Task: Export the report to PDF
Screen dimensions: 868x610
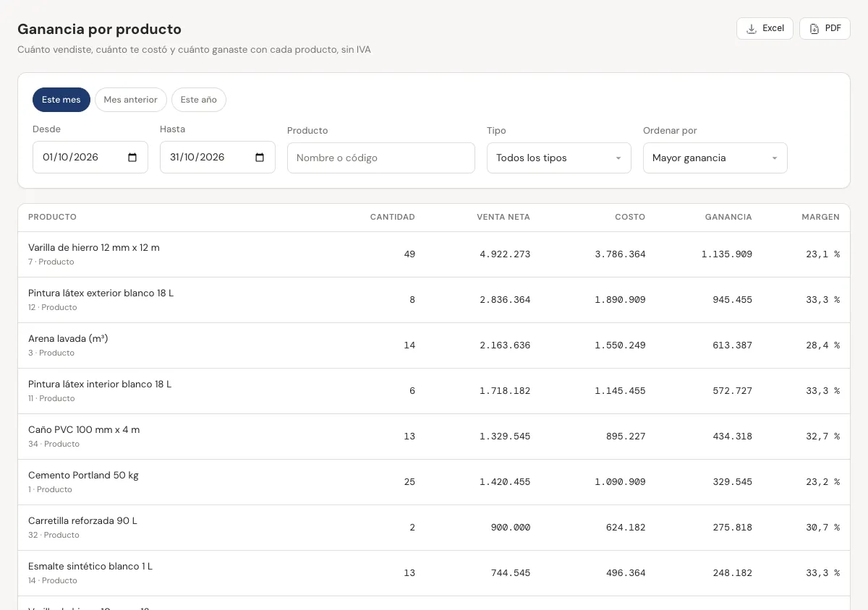Action: click(x=825, y=28)
